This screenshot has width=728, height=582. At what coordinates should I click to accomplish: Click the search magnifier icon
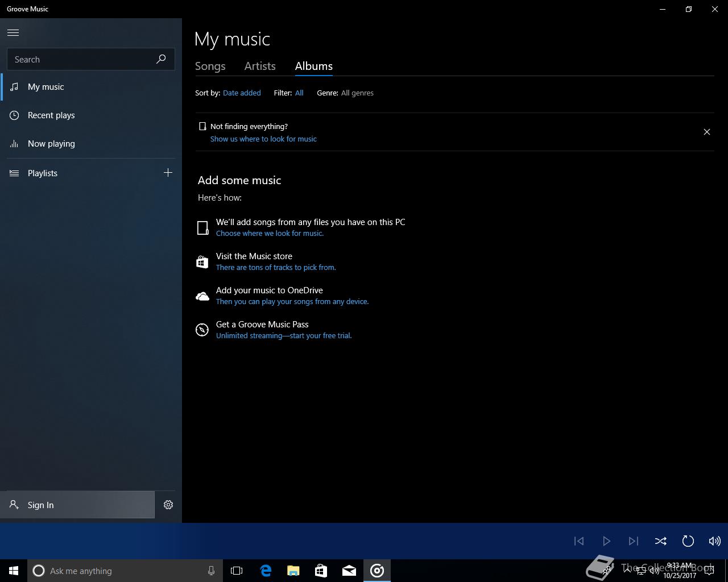pos(161,59)
